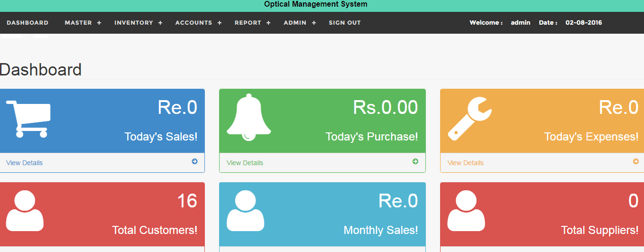This screenshot has width=644, height=252.
Task: Sign out of the system
Action: click(345, 23)
